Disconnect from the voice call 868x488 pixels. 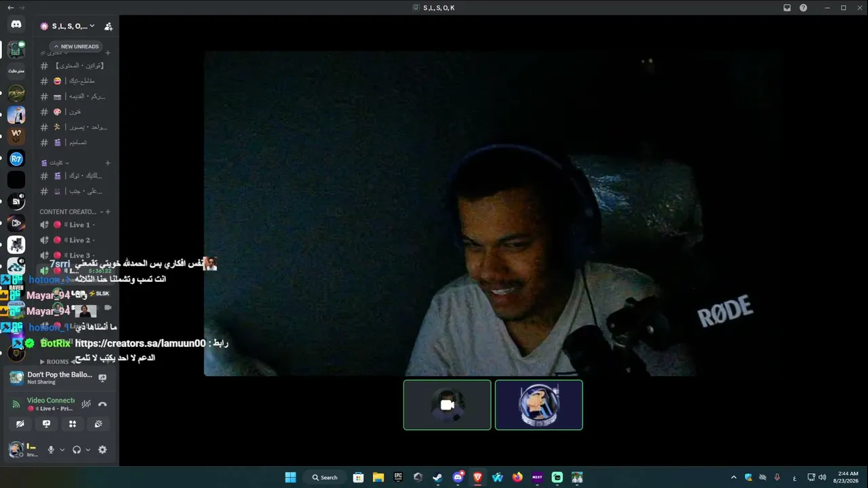click(x=102, y=404)
